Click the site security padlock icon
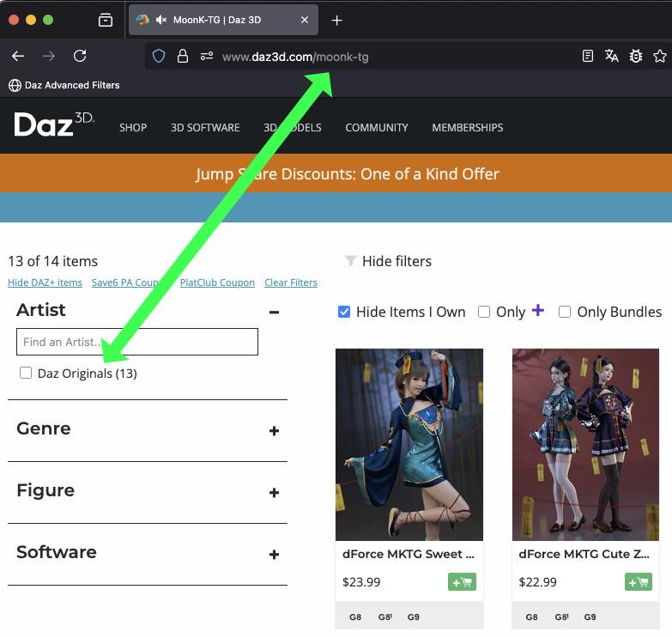Screen dimensions: 672x638 coord(183,56)
